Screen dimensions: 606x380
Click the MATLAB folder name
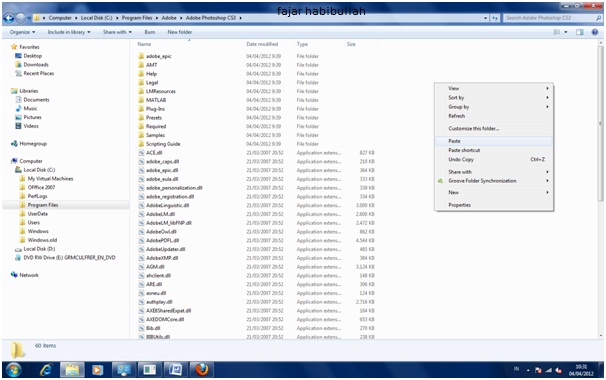pos(156,100)
